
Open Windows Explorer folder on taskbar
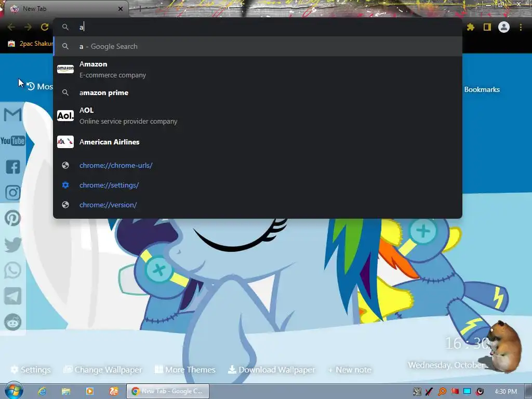66,391
